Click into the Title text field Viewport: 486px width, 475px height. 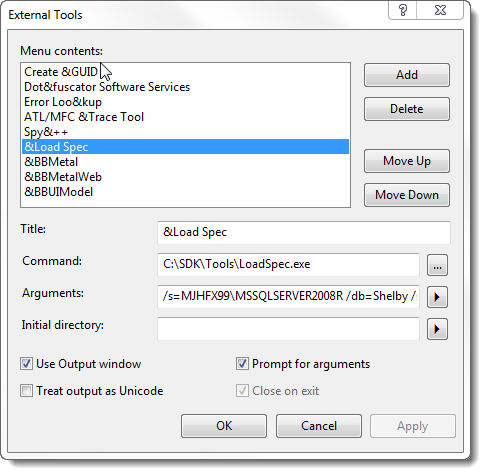pos(304,232)
